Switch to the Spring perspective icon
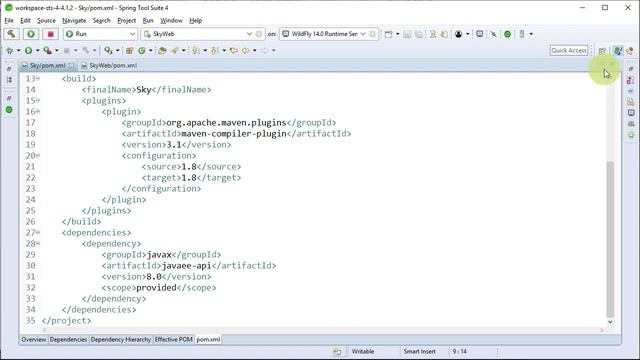Viewport: 640px width, 360px height. [629, 51]
